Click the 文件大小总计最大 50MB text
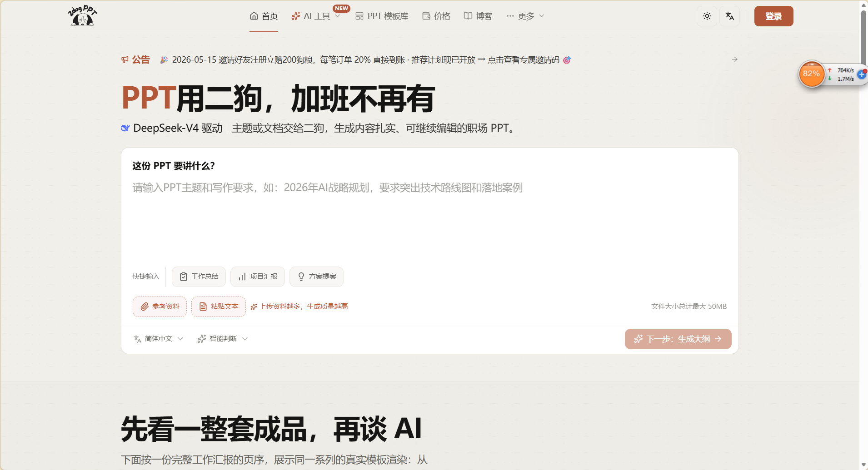The image size is (868, 470). click(x=688, y=307)
